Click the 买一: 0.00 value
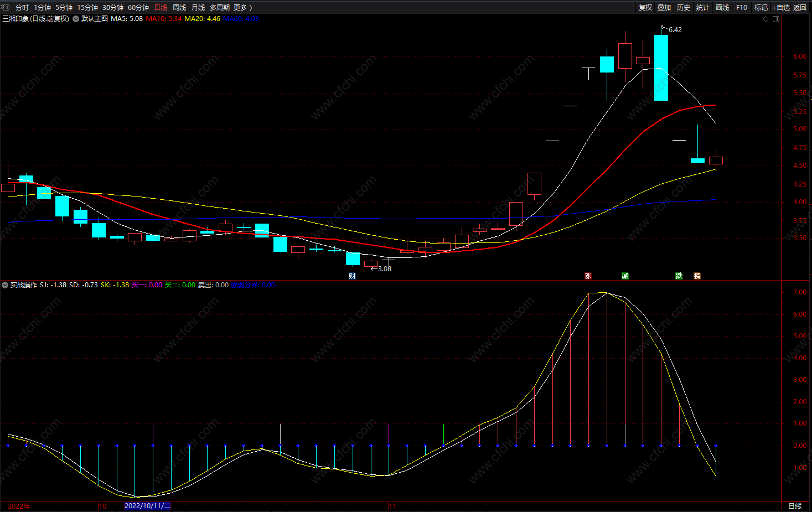 147,285
